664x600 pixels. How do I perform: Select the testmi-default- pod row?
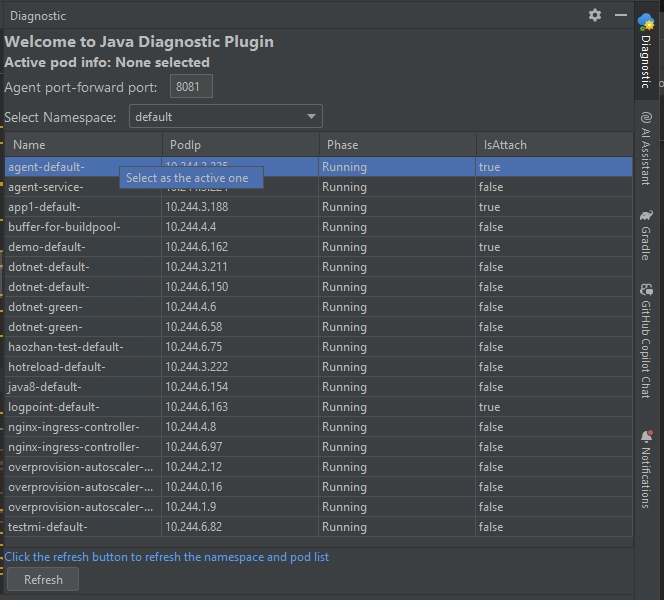[82, 527]
